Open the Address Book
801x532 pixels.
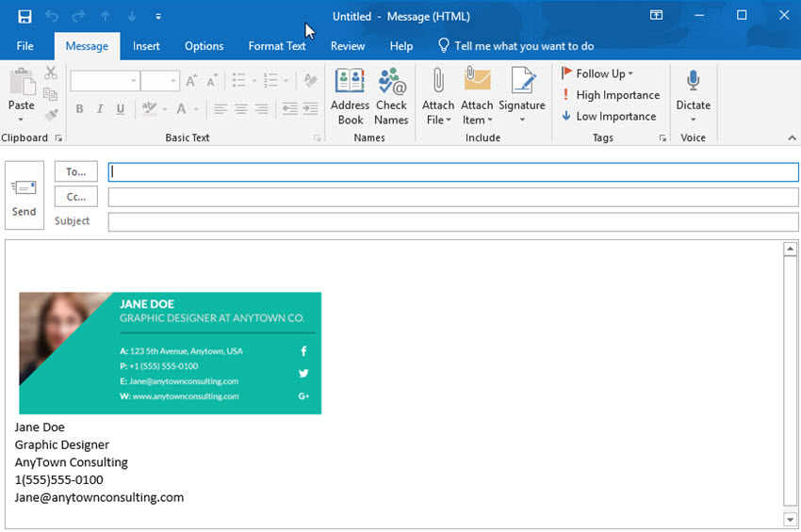tap(350, 96)
